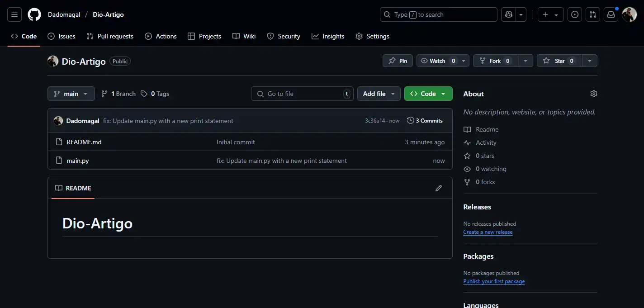The height and width of the screenshot is (308, 644).
Task: Open the main branch selector
Action: pyautogui.click(x=71, y=94)
